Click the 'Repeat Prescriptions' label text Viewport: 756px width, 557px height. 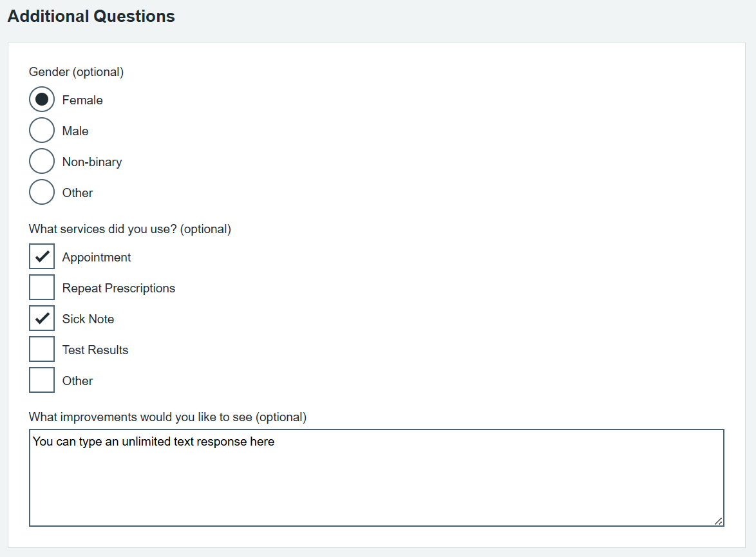click(118, 288)
